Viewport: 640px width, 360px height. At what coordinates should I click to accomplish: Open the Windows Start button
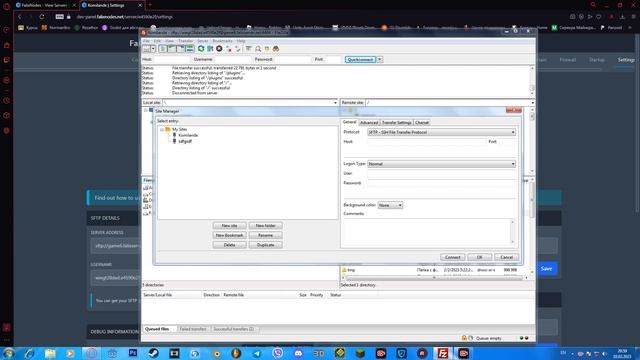point(8,353)
